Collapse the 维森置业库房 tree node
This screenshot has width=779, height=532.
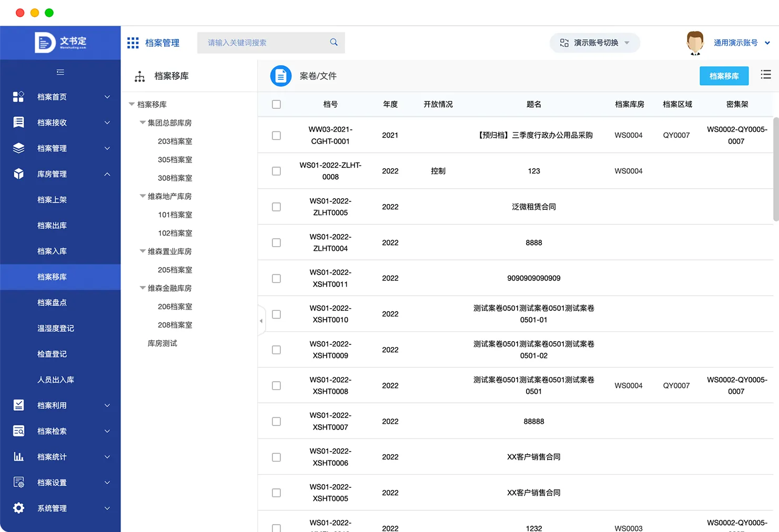pos(142,251)
